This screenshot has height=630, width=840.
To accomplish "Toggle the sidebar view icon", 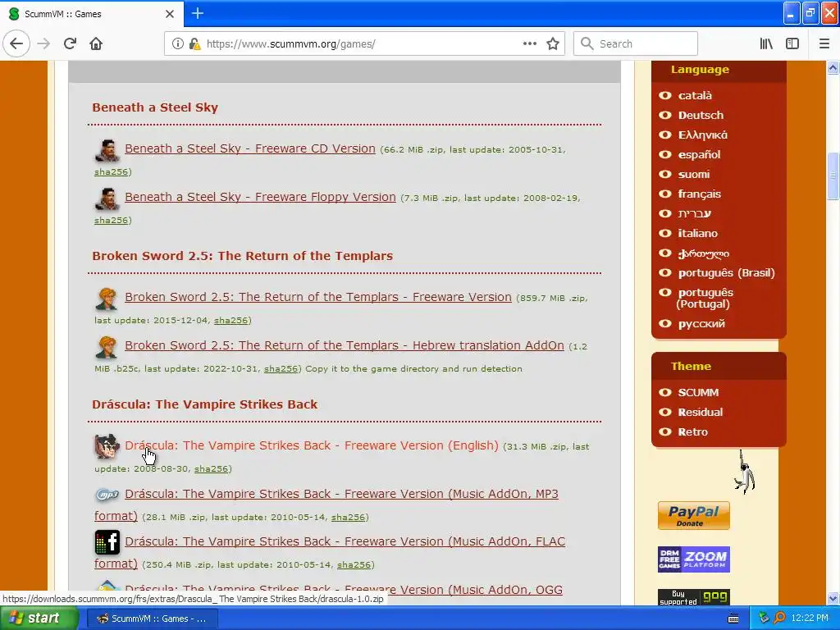I will [792, 43].
